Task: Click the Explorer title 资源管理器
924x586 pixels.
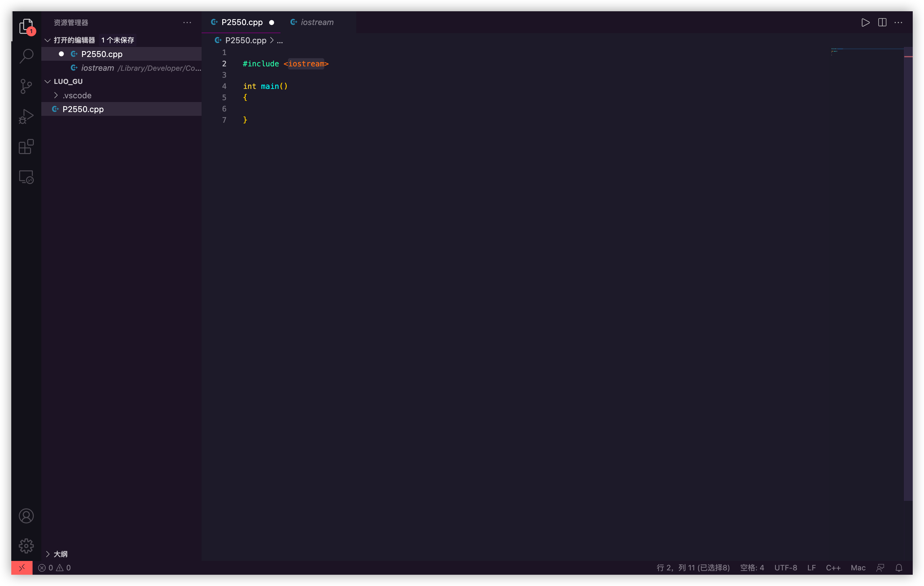Action: (71, 23)
